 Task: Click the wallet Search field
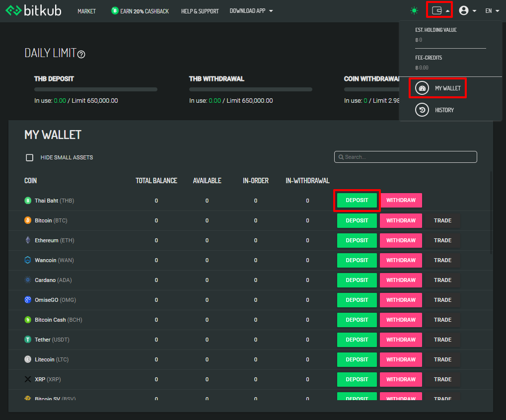click(x=405, y=157)
